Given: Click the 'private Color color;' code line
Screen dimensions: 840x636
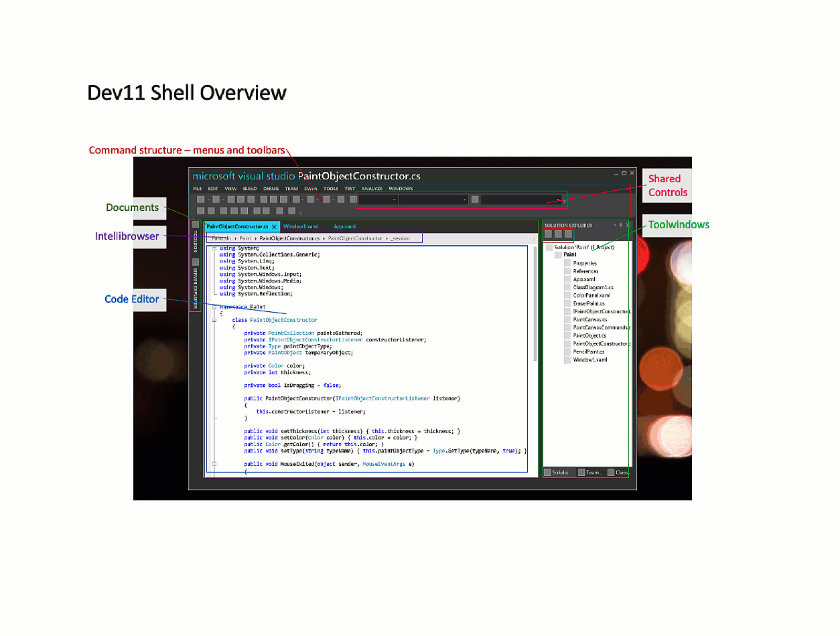Looking at the screenshot, I should click(275, 366).
